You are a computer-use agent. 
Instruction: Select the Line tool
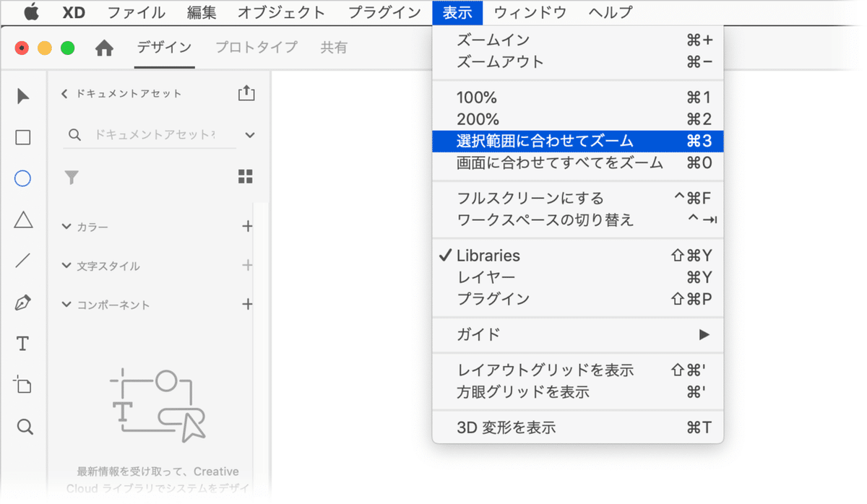[x=23, y=261]
